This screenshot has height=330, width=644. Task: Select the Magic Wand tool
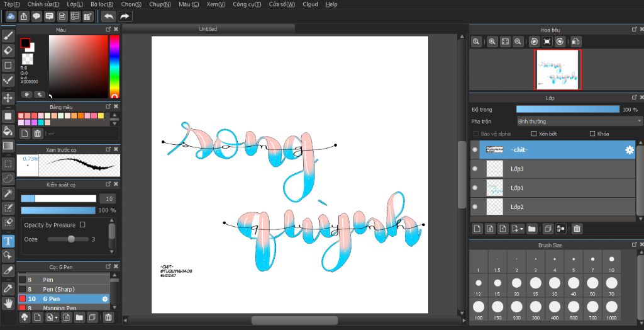click(x=8, y=193)
